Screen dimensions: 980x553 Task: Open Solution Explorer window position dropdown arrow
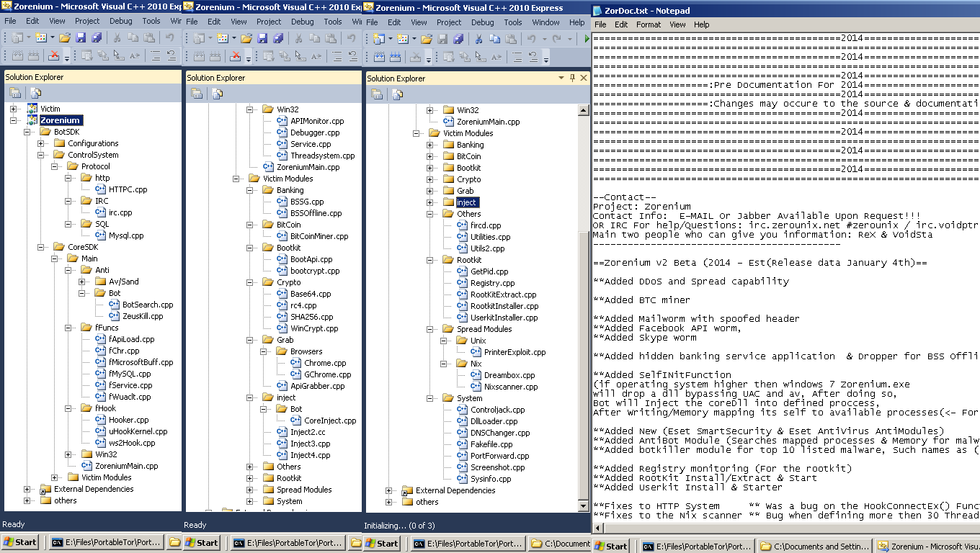561,78
